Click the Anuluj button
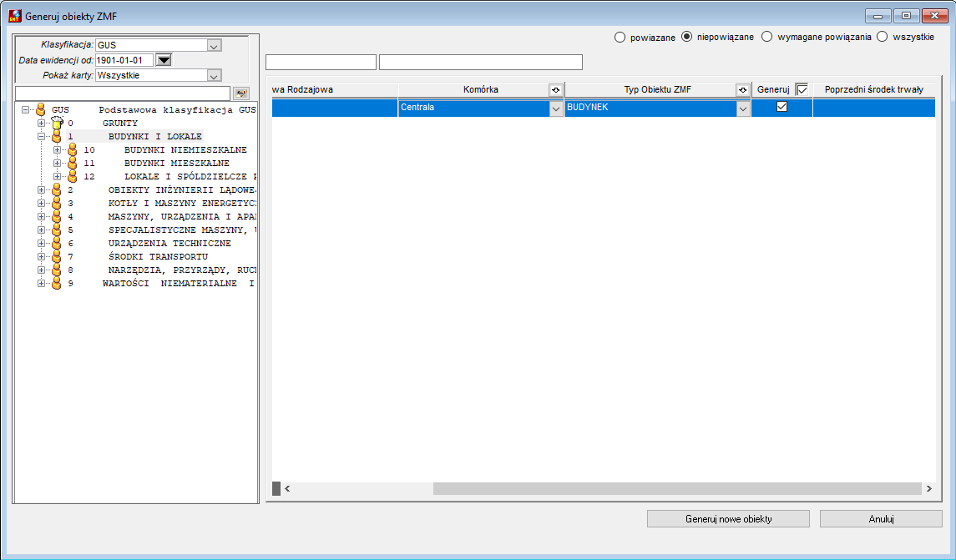The height and width of the screenshot is (560, 956). tap(881, 519)
